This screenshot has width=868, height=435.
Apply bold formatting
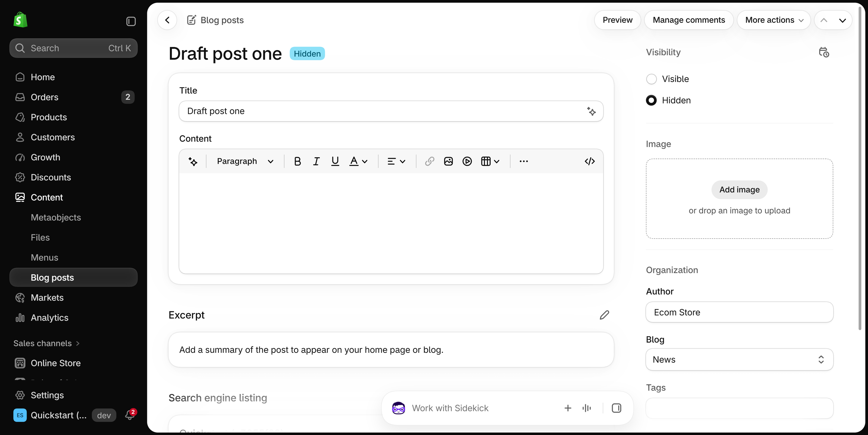coord(297,161)
